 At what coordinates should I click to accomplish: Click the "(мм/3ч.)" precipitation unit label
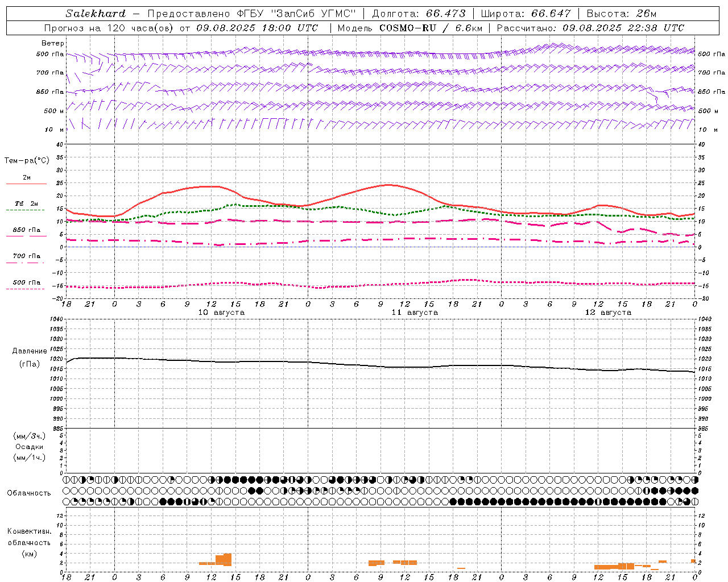point(30,436)
